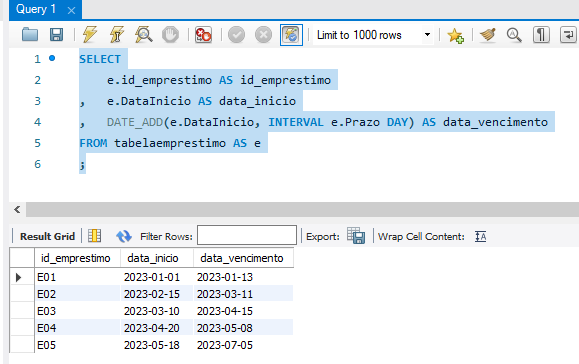Refresh result data with arrows icon

tap(124, 236)
